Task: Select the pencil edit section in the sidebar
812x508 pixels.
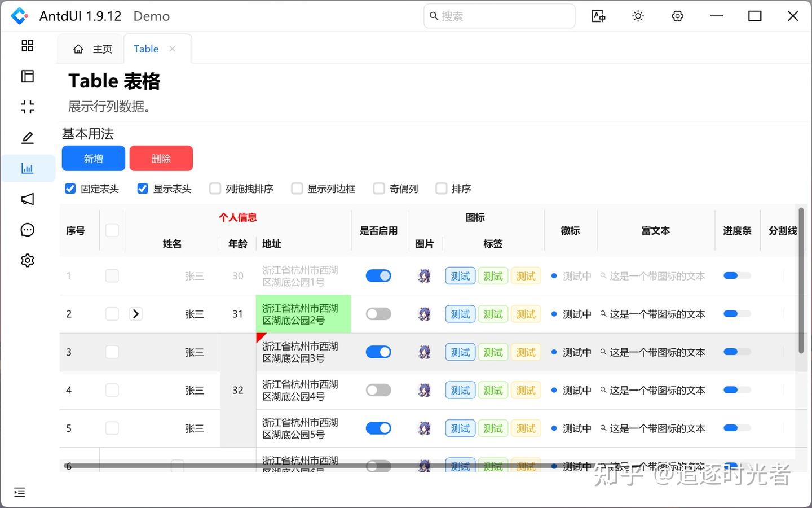Action: 27,137
